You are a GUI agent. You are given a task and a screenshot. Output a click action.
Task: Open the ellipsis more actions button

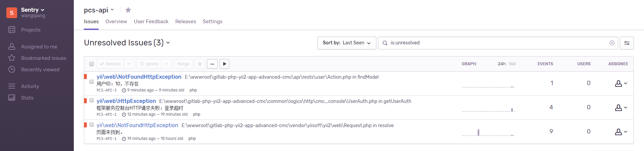(x=212, y=64)
